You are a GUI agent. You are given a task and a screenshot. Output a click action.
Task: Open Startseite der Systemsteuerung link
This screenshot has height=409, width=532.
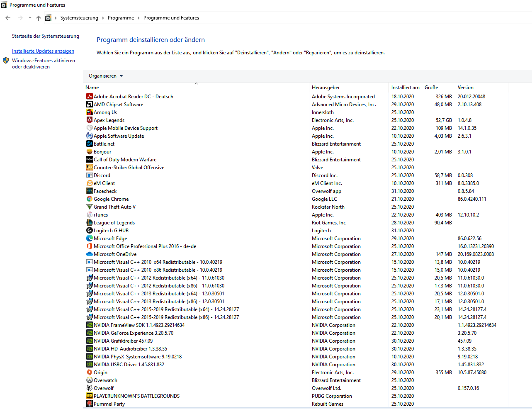46,36
